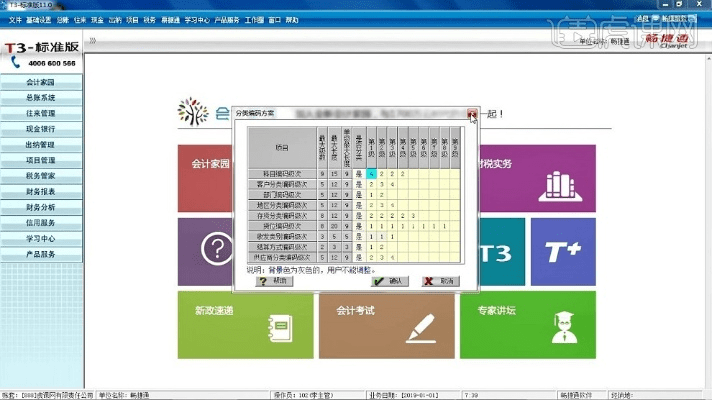This screenshot has width=712, height=400.
Task: Select 财务分析 in the left sidebar
Action: (41, 207)
